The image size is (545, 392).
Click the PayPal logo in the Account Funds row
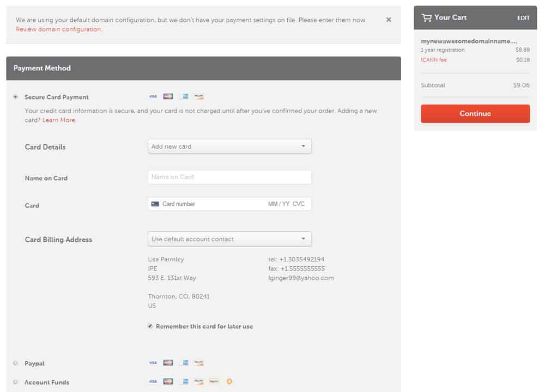coord(214,382)
